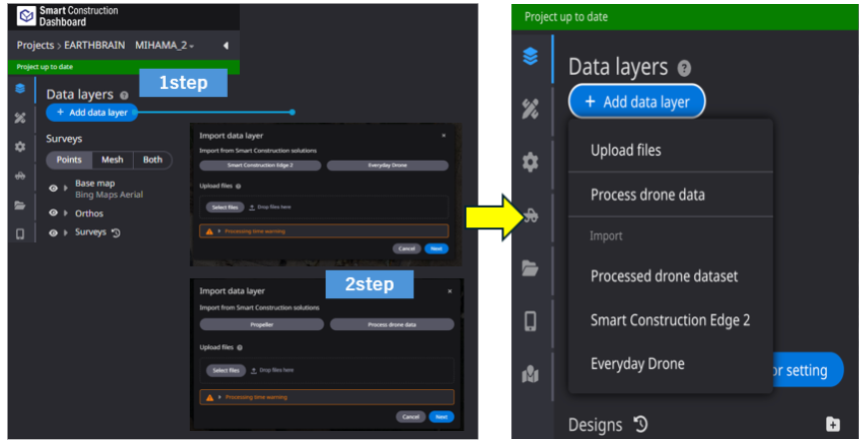The width and height of the screenshot is (868, 441).
Task: Click the Smart Construction Dashboard logo
Action: (26, 16)
